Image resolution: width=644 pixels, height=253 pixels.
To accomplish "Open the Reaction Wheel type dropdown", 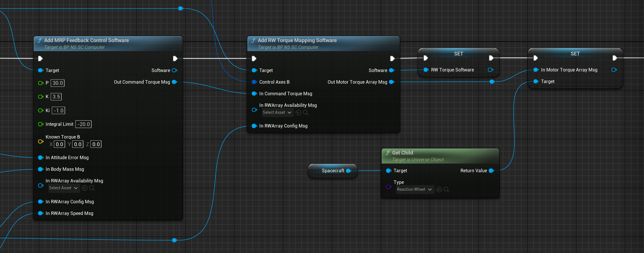I will click(415, 190).
